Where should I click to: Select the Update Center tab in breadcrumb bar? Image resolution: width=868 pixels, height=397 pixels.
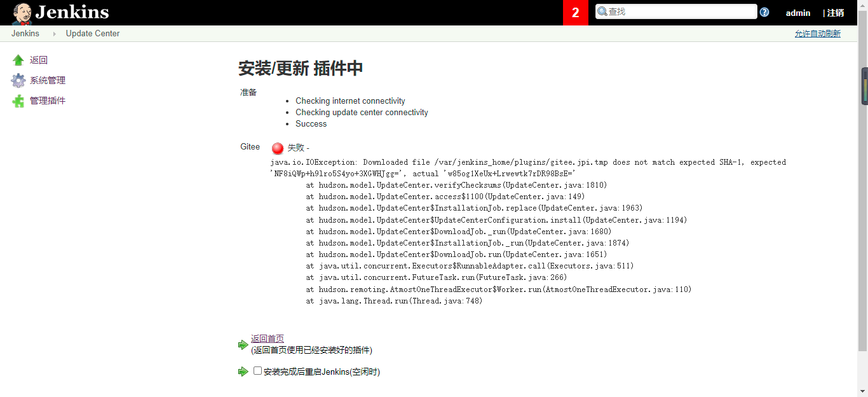[93, 33]
